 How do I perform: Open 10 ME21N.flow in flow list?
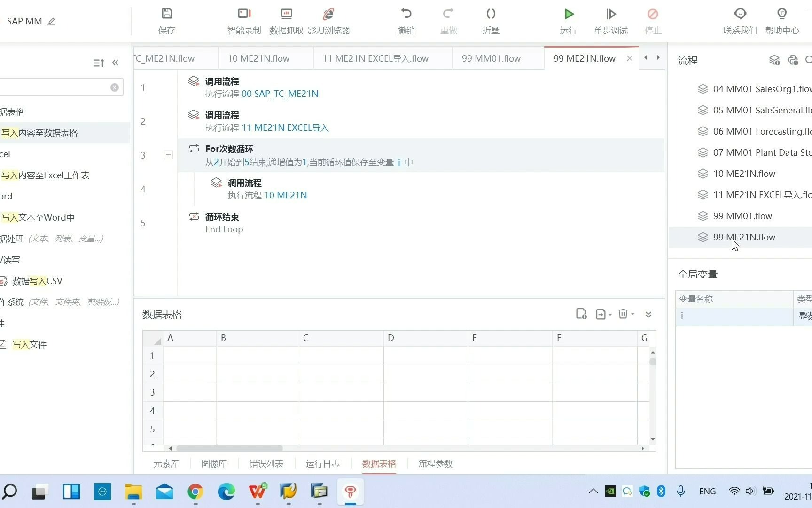click(x=744, y=174)
